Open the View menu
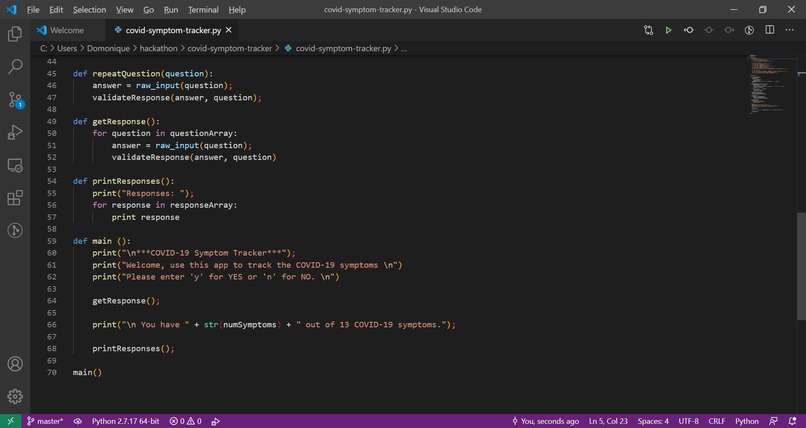The image size is (806, 428). [x=124, y=10]
